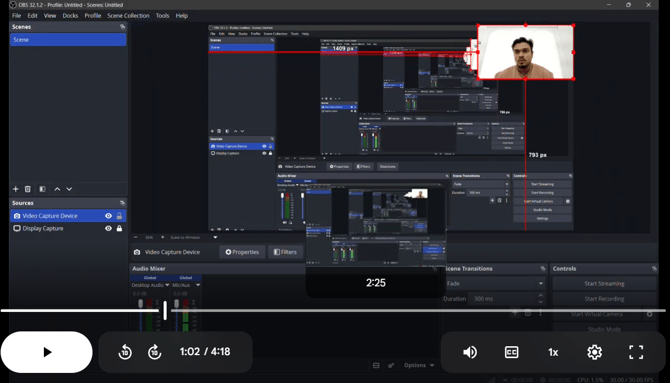Hide the Video Capture Device source
Screen dimensions: 670x383
pyautogui.click(x=109, y=216)
